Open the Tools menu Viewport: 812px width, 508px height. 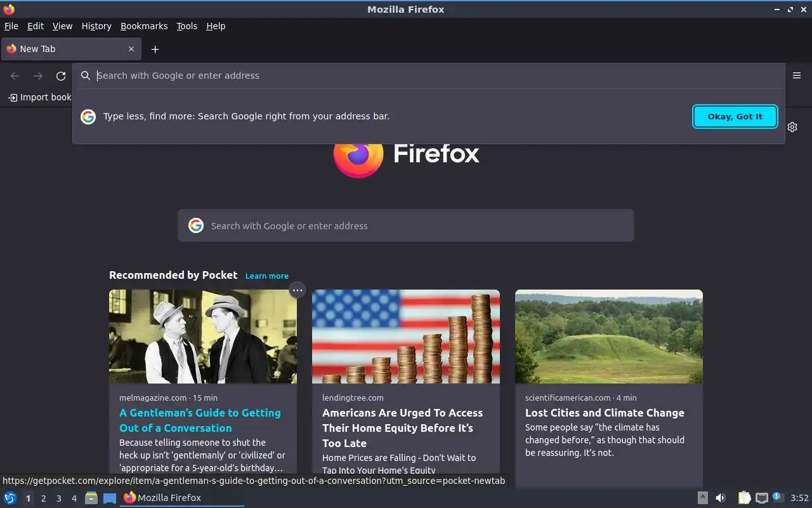click(x=187, y=26)
